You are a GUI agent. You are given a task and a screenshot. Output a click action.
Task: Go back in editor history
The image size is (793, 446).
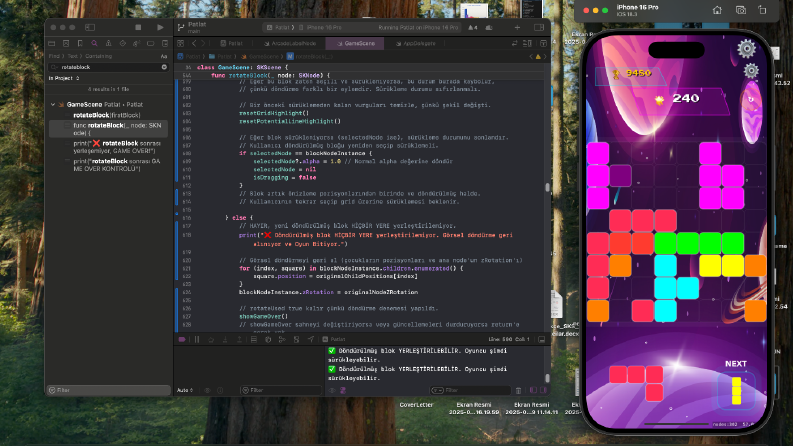tap(194, 43)
